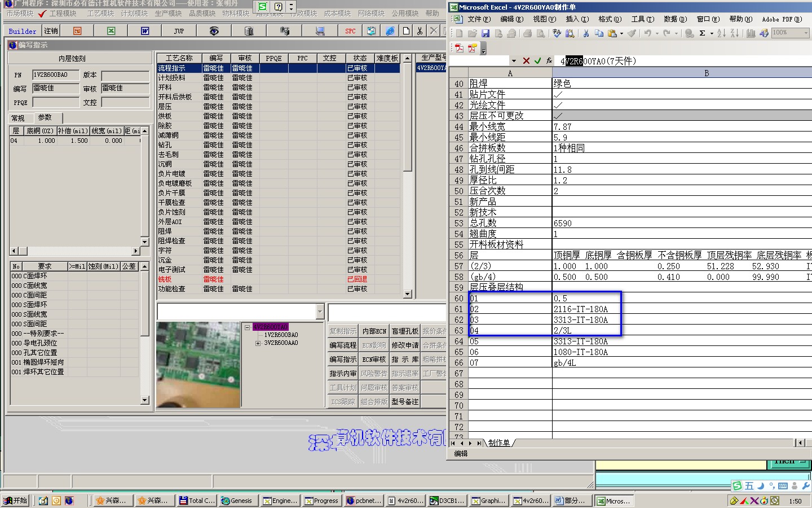Switch to Genesis in the taskbar
Image resolution: width=812 pixels, height=508 pixels.
click(x=239, y=501)
